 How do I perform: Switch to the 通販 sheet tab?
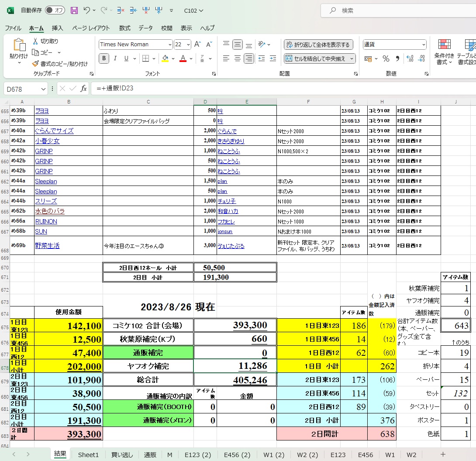150,454
